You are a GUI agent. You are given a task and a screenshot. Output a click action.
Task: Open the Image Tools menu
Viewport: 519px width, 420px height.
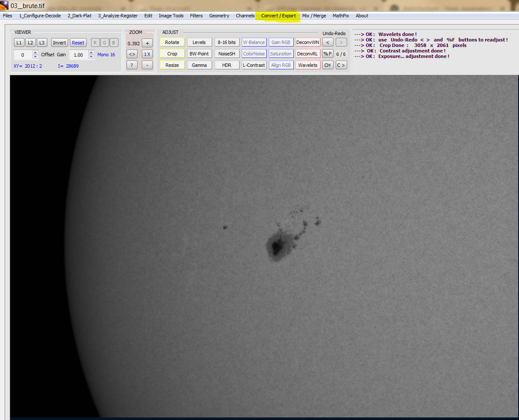click(171, 16)
